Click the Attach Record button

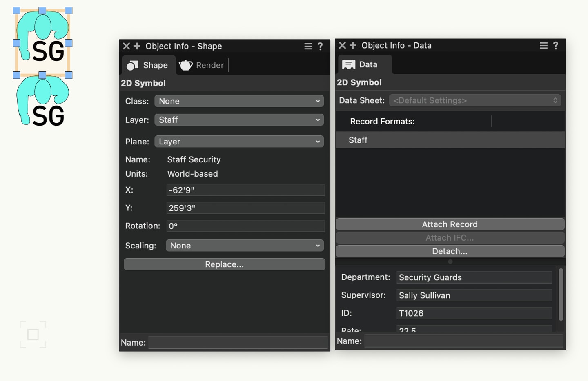450,224
